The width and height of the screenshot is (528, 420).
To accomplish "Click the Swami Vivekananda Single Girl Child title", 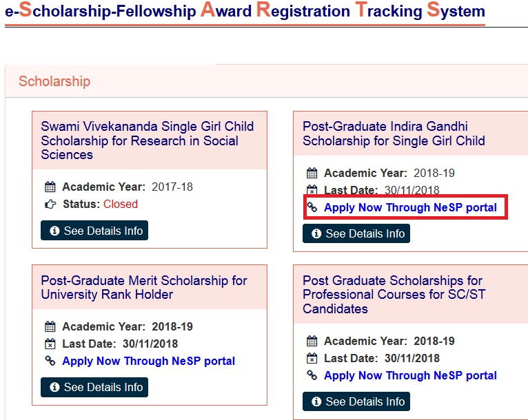I will tap(147, 140).
